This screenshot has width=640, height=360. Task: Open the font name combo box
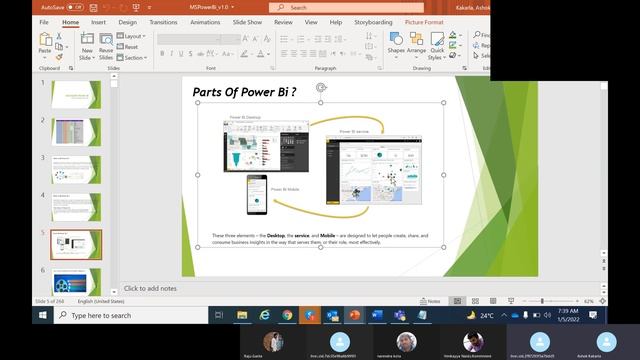(189, 39)
